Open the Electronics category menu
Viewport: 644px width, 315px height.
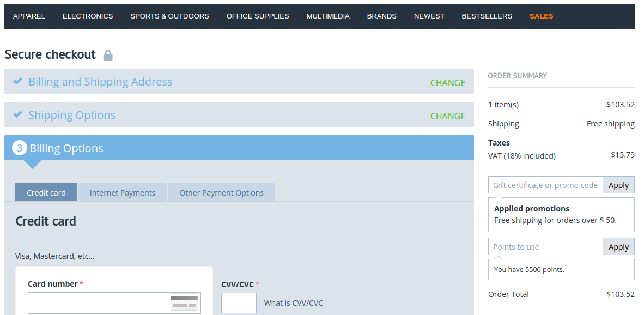click(88, 16)
